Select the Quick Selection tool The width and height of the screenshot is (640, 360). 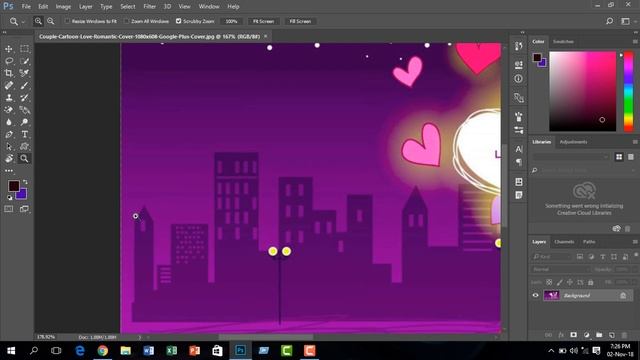click(24, 61)
